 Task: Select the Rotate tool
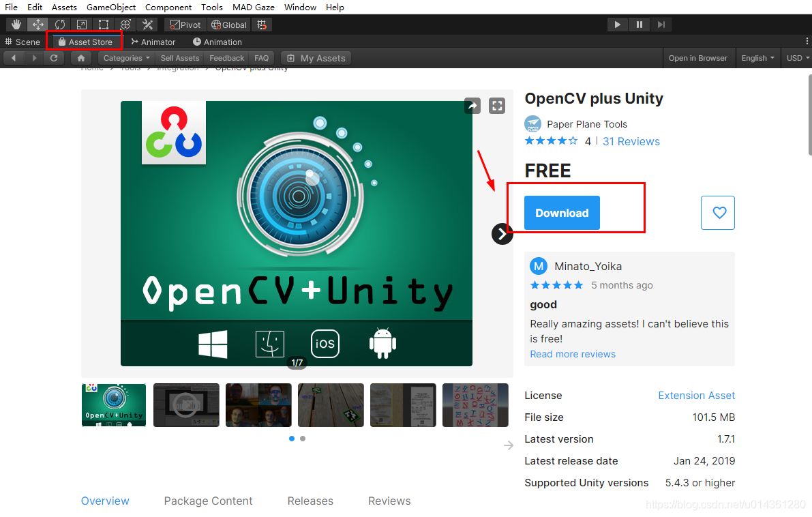click(60, 25)
